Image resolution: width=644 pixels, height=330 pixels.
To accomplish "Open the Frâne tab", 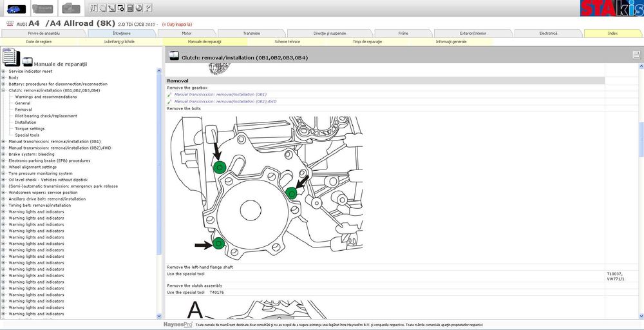I will coord(403,34).
